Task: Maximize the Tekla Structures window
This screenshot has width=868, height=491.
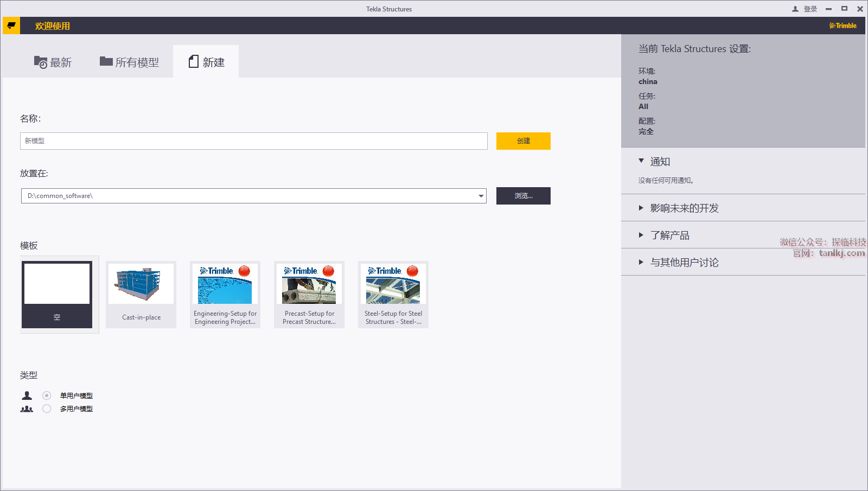Action: (844, 9)
